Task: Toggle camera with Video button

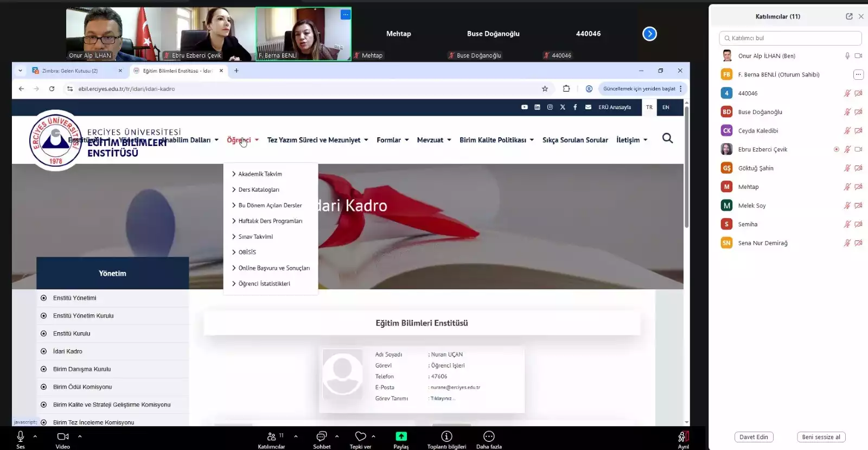Action: pyautogui.click(x=63, y=436)
